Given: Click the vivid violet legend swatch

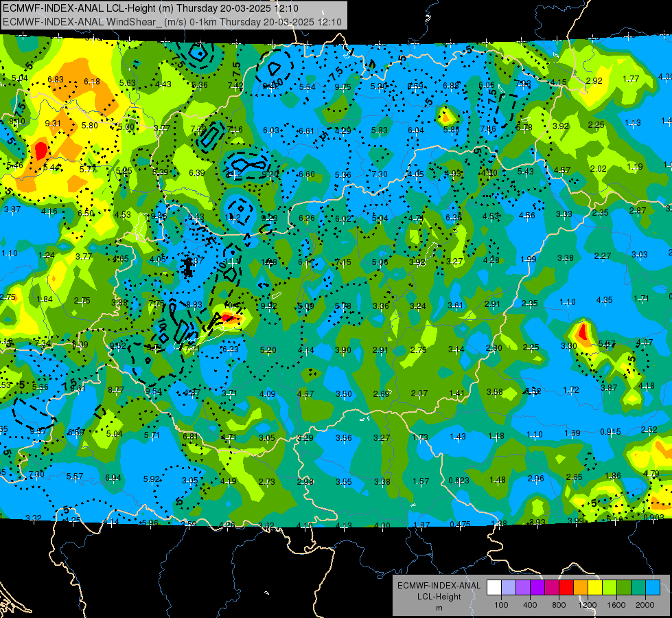Looking at the screenshot, I should (537, 588).
